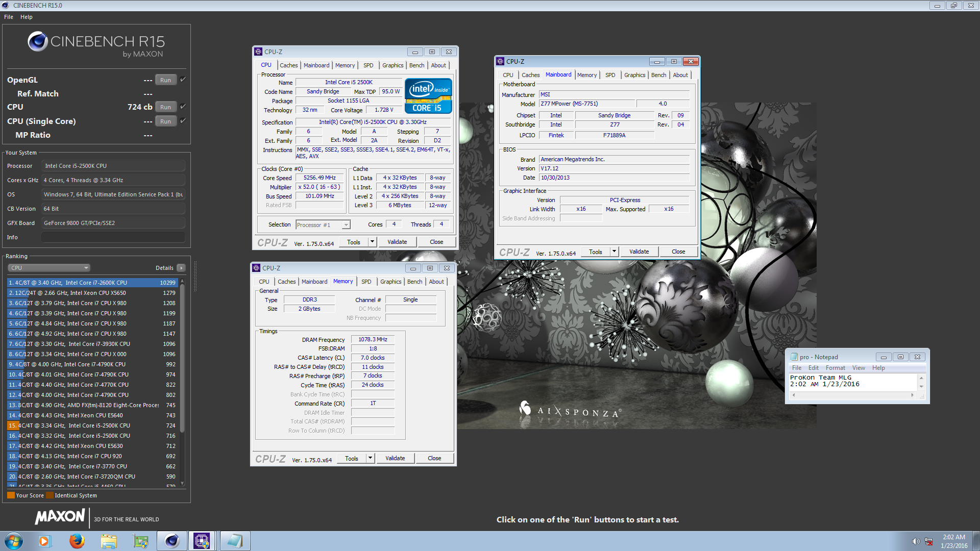
Task: Run the CPU Single Core benchmark
Action: pyautogui.click(x=165, y=121)
